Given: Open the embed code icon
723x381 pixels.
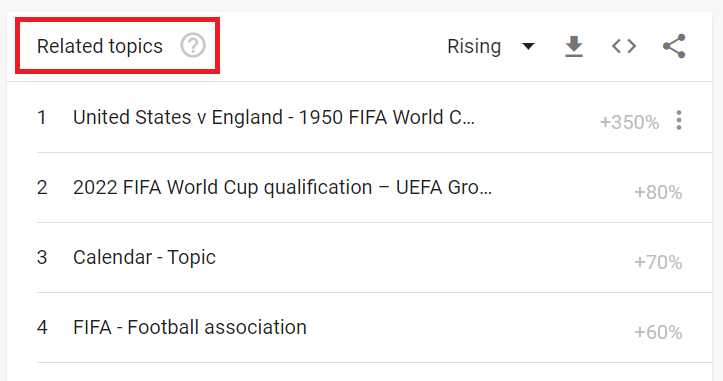Looking at the screenshot, I should [624, 46].
